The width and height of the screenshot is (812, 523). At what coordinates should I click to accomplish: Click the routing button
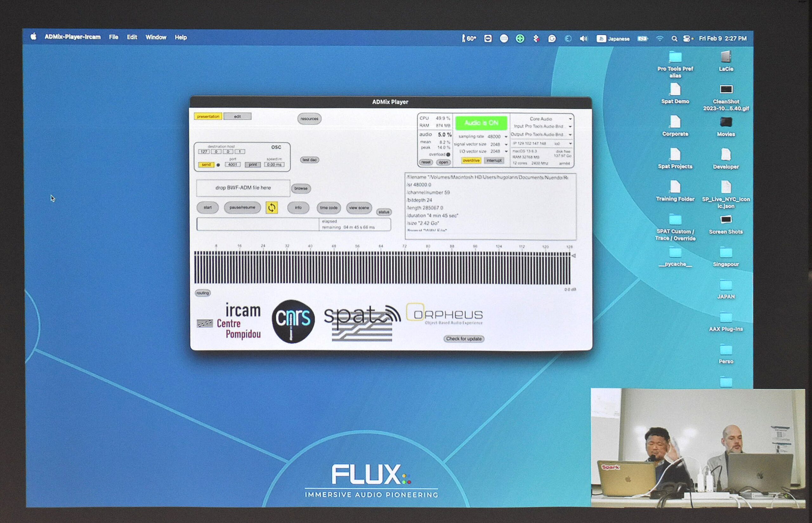point(203,293)
